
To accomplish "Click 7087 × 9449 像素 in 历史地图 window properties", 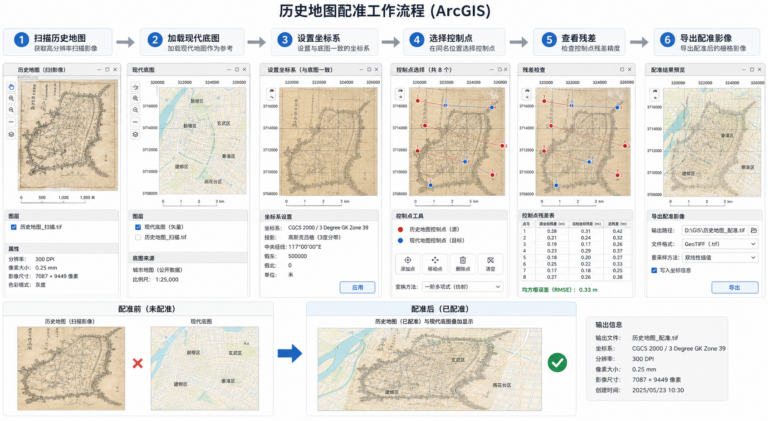I will (56, 276).
